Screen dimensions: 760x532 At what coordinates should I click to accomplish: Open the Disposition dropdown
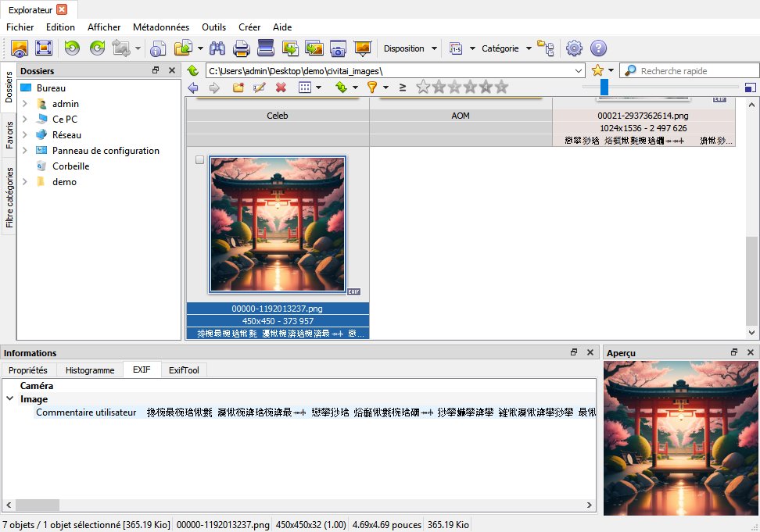click(x=410, y=48)
